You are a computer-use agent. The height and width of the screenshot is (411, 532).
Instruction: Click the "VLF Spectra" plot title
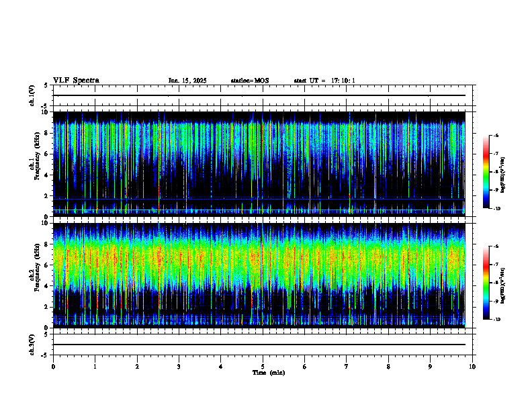click(76, 81)
